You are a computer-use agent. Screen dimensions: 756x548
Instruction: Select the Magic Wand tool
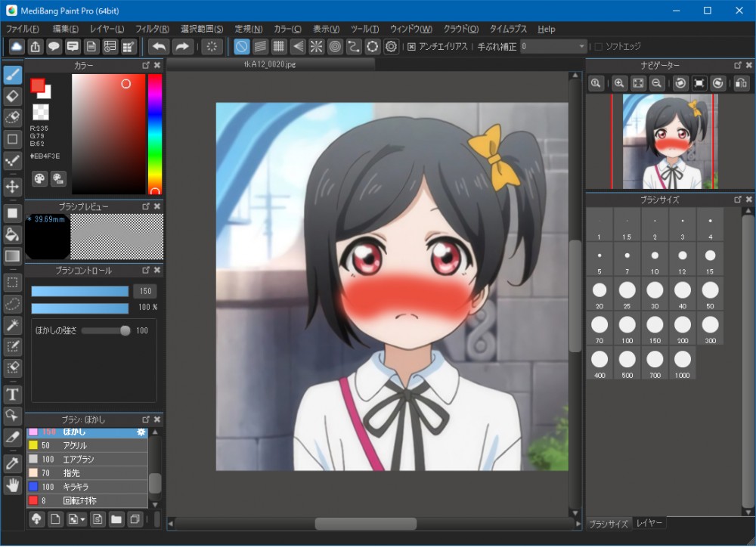[x=13, y=325]
